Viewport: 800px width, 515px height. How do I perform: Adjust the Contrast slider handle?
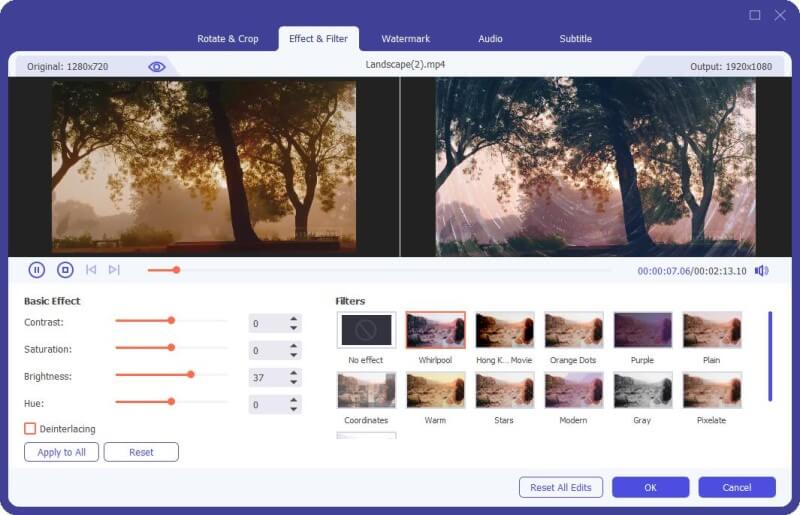171,321
